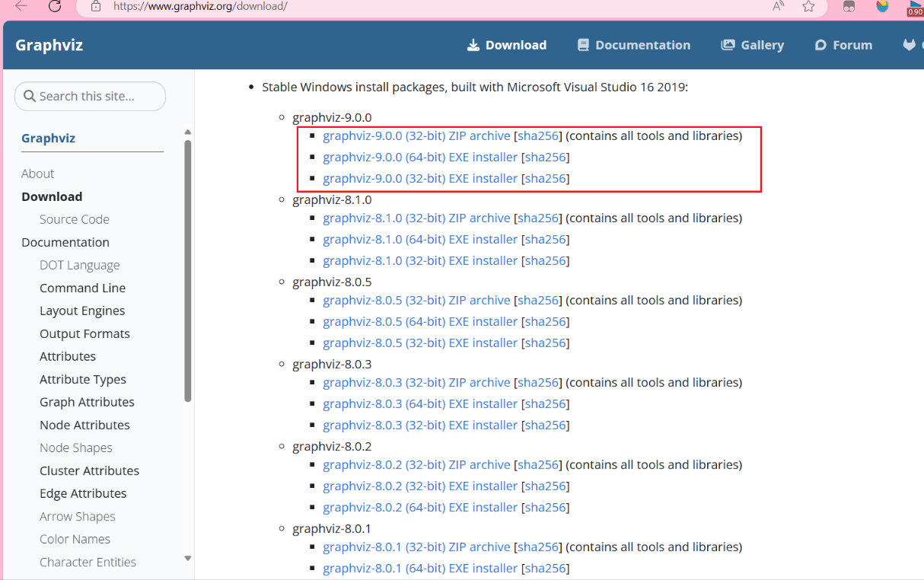The width and height of the screenshot is (924, 580).
Task: Open Color Names in the sidebar
Action: tap(75, 539)
